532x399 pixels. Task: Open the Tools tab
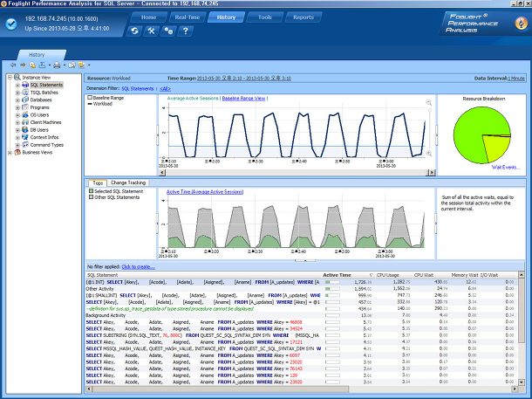(264, 17)
